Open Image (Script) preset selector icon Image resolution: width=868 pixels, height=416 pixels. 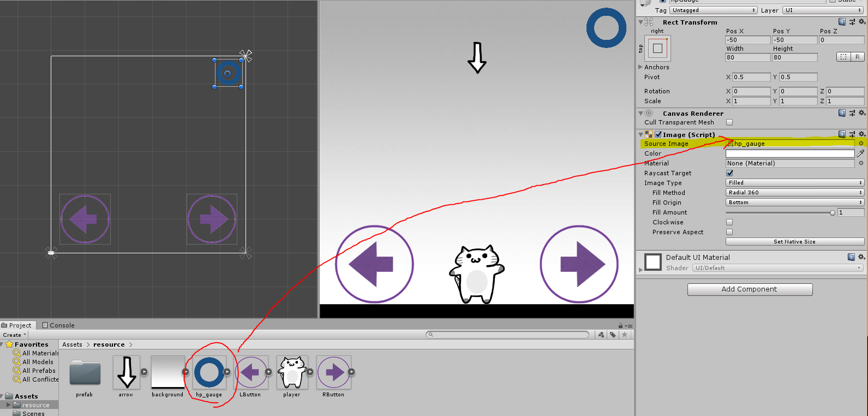click(852, 134)
